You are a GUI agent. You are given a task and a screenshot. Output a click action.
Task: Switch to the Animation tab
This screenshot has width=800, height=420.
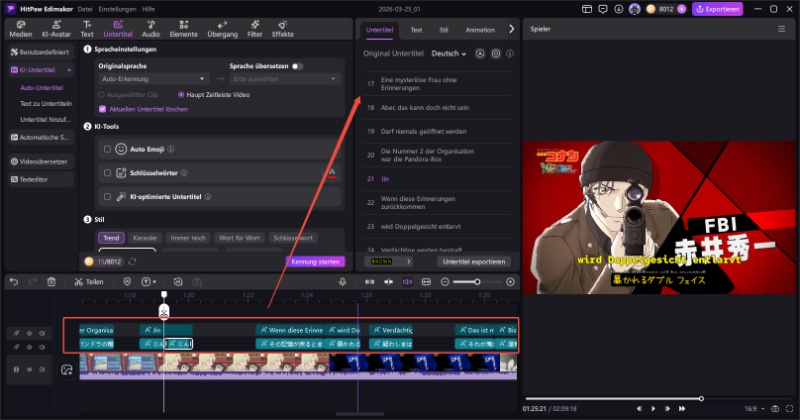point(480,30)
